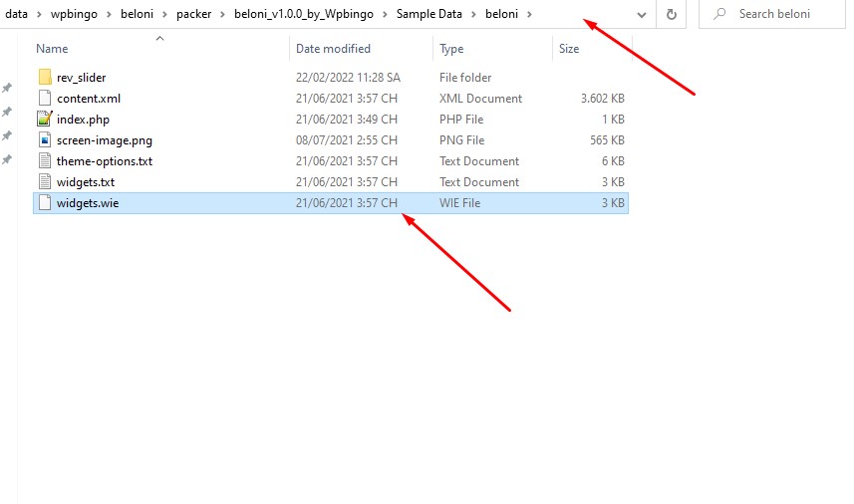
Task: Navigate to 'beloni_v1.0.0_by_Wpbingo' breadcrumb
Action: pyautogui.click(x=304, y=14)
